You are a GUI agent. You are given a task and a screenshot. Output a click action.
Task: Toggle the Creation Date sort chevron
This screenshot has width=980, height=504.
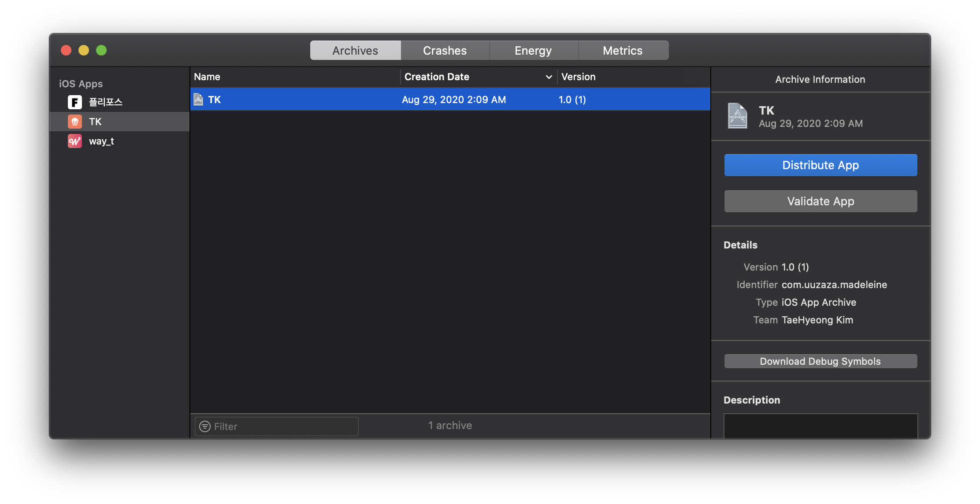(549, 77)
